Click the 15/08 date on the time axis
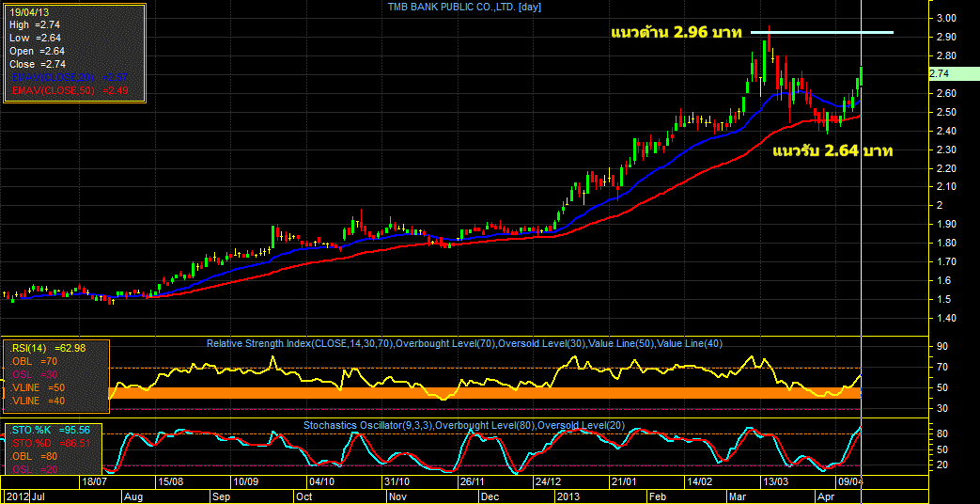The image size is (980, 504). tap(170, 482)
